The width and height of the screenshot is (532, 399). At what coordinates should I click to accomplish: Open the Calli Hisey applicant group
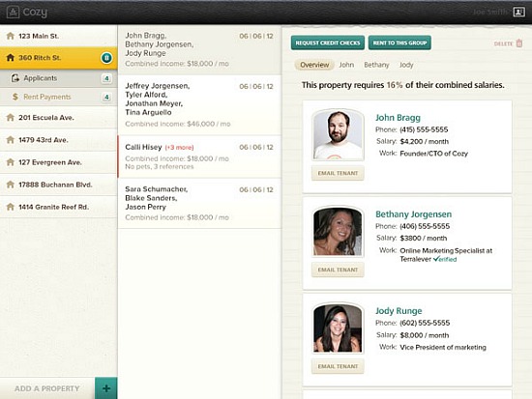(199, 157)
